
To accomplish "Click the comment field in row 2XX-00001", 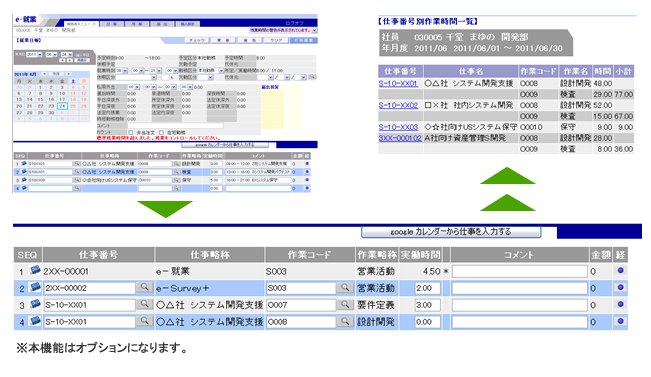I will pos(519,271).
